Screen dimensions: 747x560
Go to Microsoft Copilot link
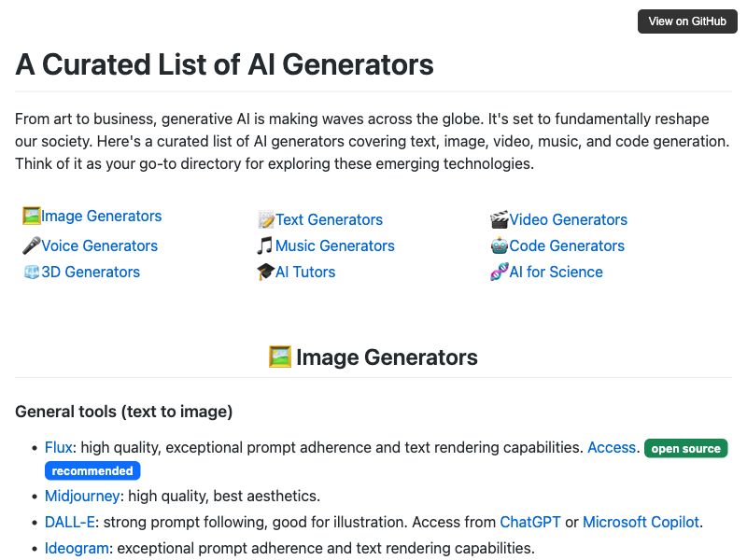(x=641, y=523)
